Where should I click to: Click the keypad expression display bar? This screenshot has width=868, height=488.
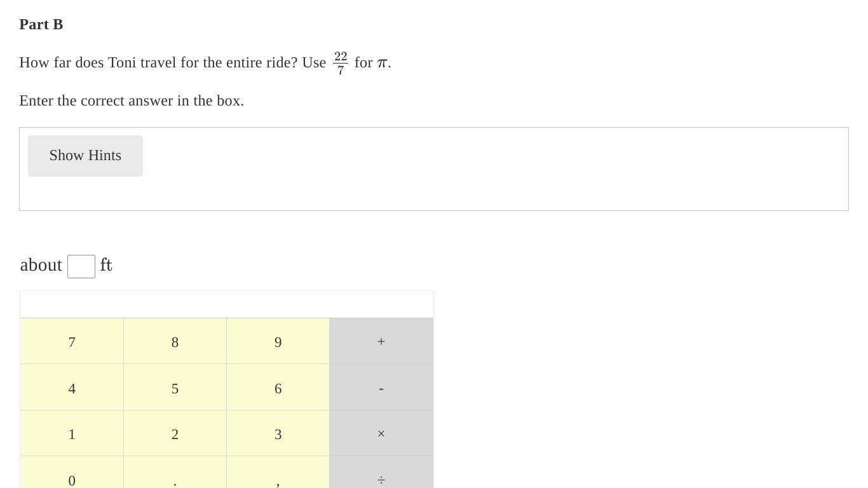[x=227, y=304]
